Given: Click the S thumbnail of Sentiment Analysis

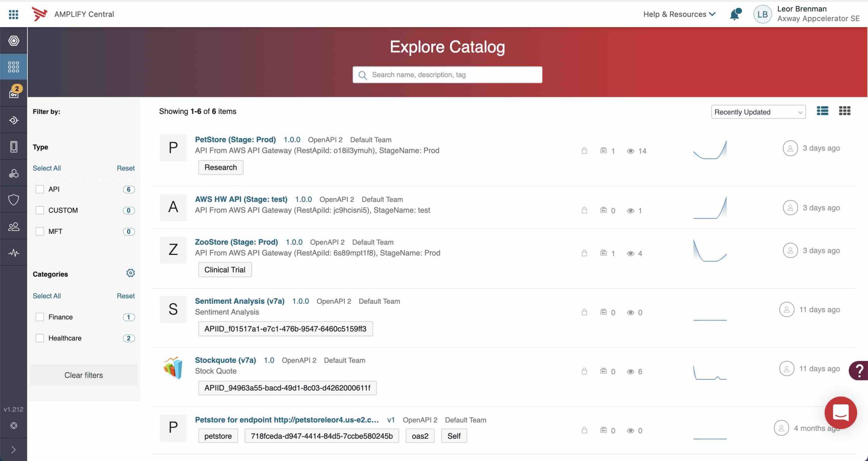Looking at the screenshot, I should (173, 309).
